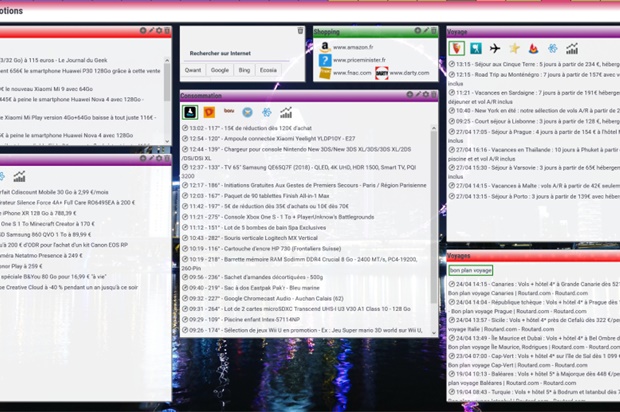
Task: Search with Ecosia button
Action: tap(268, 70)
